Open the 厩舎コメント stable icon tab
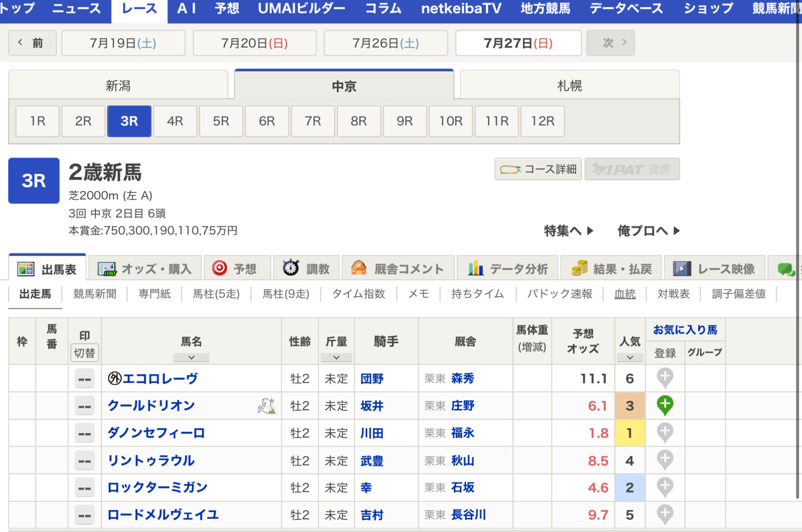 coord(359,268)
